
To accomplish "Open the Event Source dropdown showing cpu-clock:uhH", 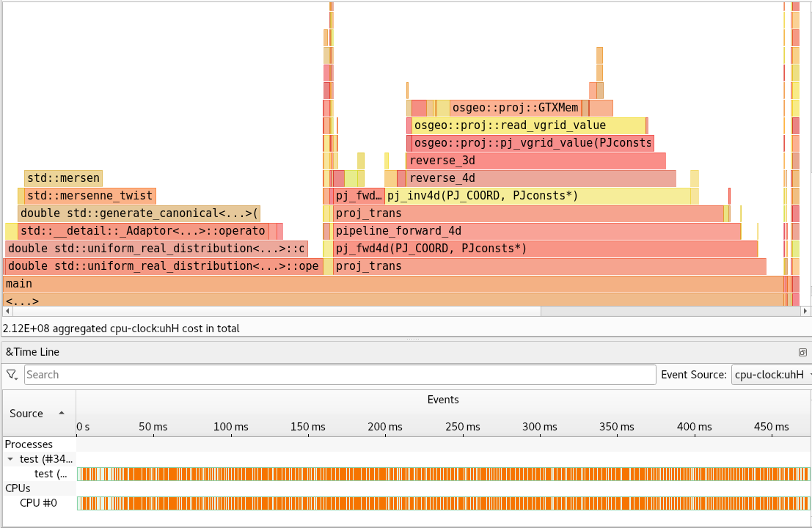I will coord(770,374).
